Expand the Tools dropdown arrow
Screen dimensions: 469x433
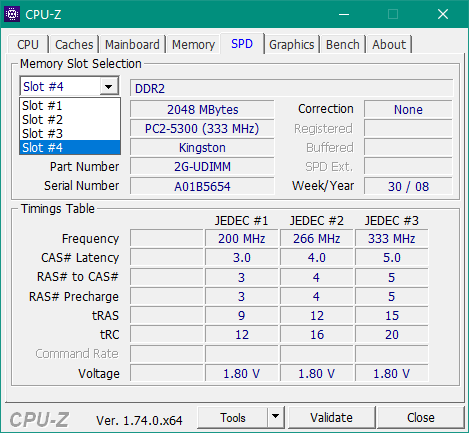click(x=275, y=418)
